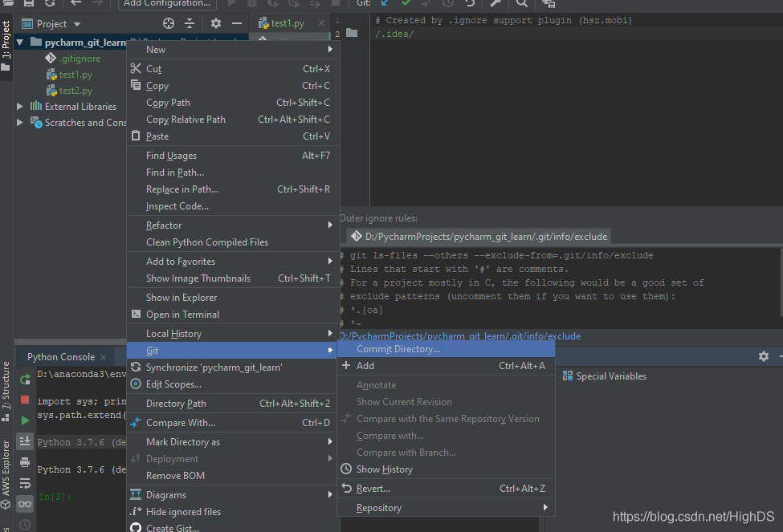Screen dimensions: 783x532
Task: Click Commit Directory... in Git submenu
Action: pyautogui.click(x=446, y=349)
